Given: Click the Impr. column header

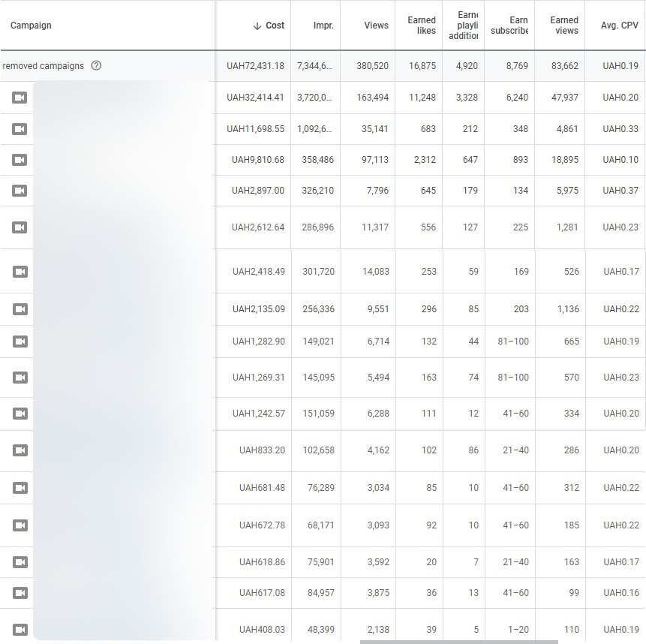Looking at the screenshot, I should click(x=323, y=26).
